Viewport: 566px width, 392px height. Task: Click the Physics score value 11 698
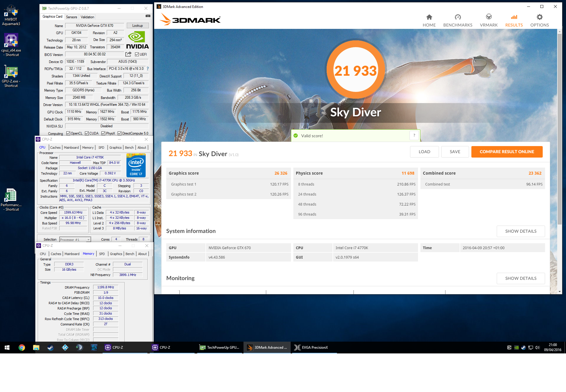point(408,173)
